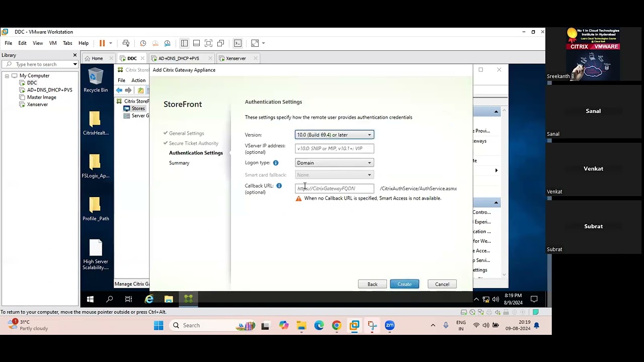This screenshot has width=644, height=362.
Task: Go to Secure Ticket Authority step
Action: (x=194, y=143)
